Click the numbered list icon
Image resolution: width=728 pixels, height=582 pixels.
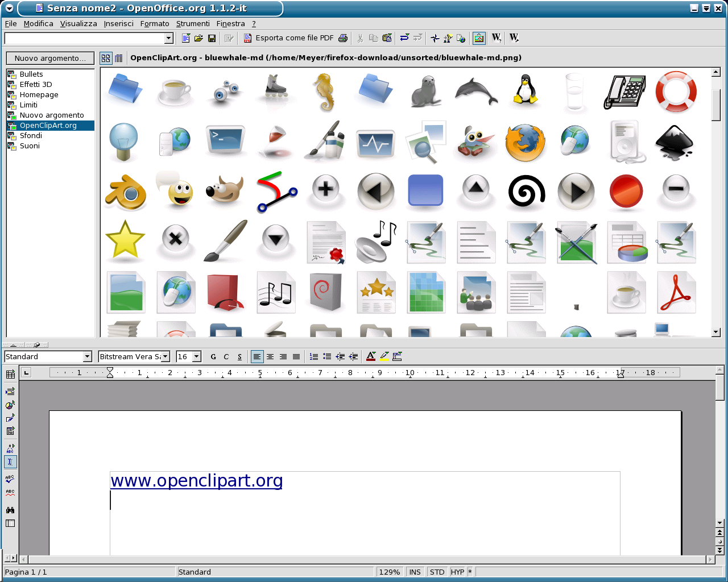tap(314, 356)
